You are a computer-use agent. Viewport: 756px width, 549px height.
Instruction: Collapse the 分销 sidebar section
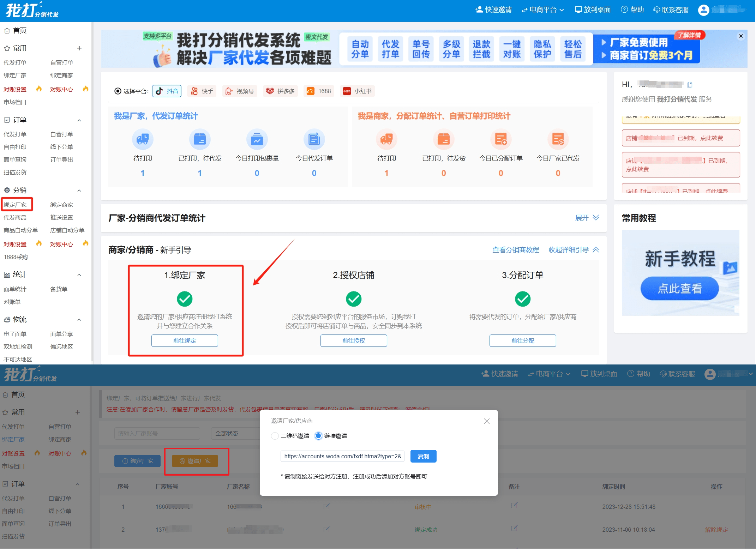point(79,191)
